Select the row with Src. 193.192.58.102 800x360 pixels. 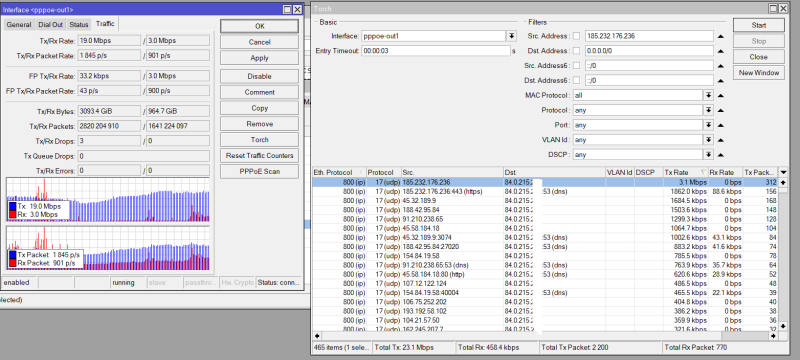click(545, 311)
